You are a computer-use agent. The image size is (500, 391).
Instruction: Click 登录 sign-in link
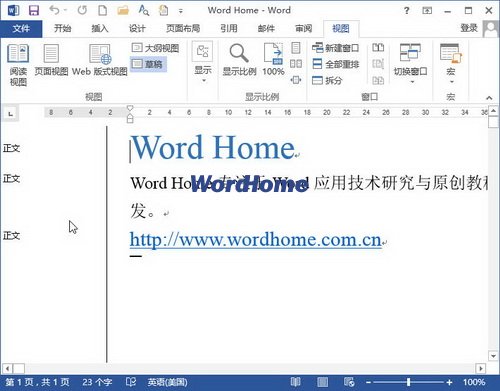tap(469, 28)
